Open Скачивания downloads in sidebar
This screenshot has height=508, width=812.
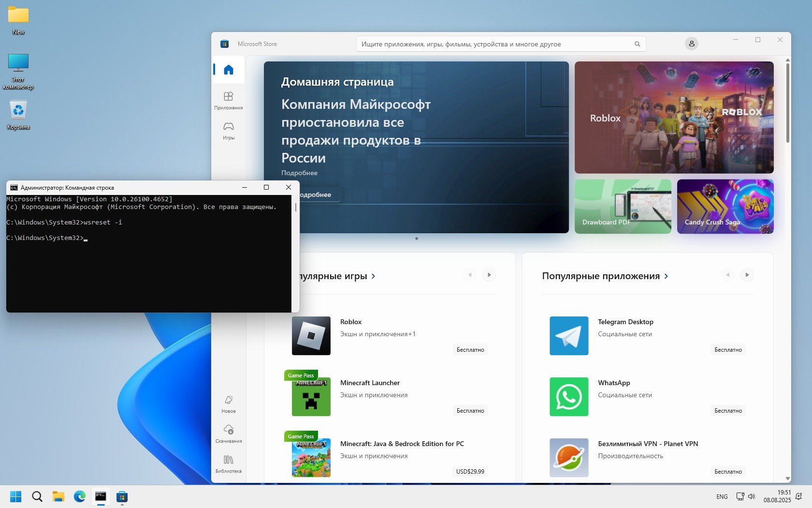(x=229, y=433)
